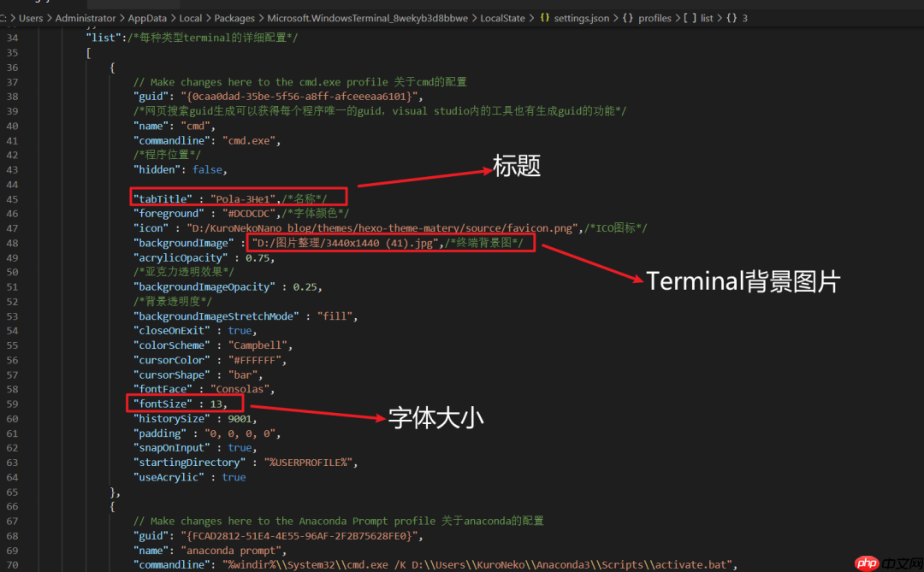Toggle snapOnInput true value
The image size is (924, 572).
tap(240, 447)
